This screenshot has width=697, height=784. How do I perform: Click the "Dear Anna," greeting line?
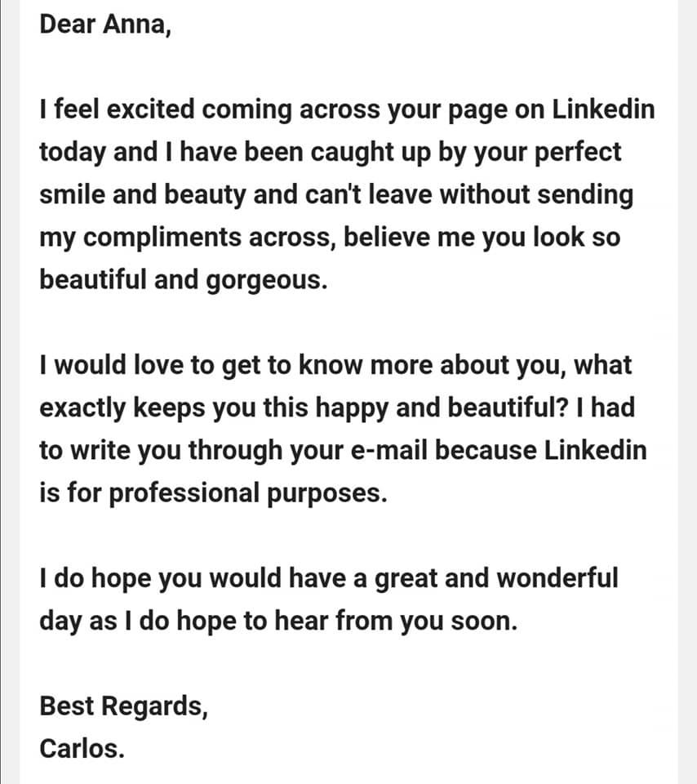pyautogui.click(x=106, y=24)
